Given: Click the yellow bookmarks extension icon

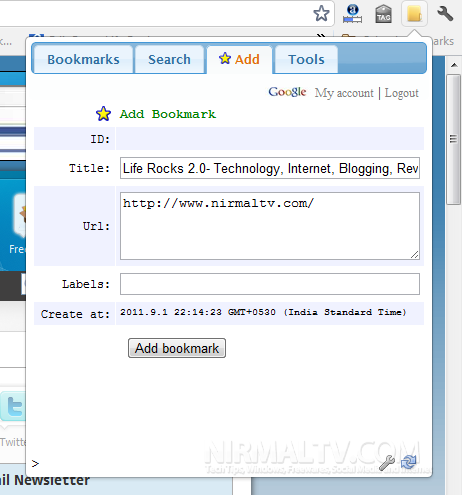Looking at the screenshot, I should tap(414, 13).
